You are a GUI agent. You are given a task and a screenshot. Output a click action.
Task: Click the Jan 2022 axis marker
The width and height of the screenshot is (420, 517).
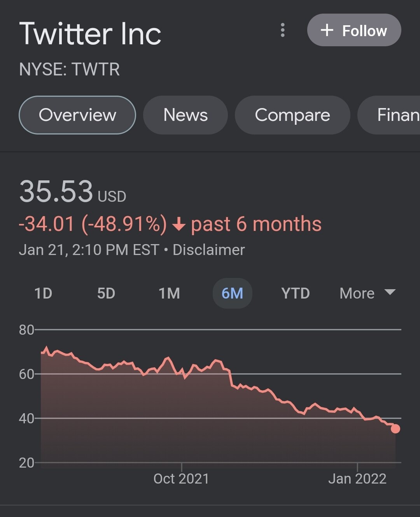pos(357,479)
